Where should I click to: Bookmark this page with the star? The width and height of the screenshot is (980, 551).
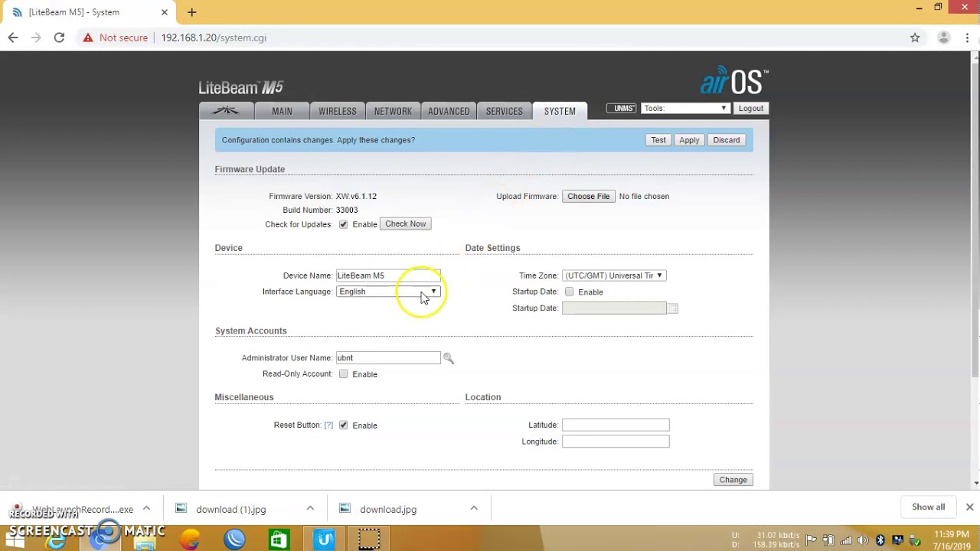915,37
